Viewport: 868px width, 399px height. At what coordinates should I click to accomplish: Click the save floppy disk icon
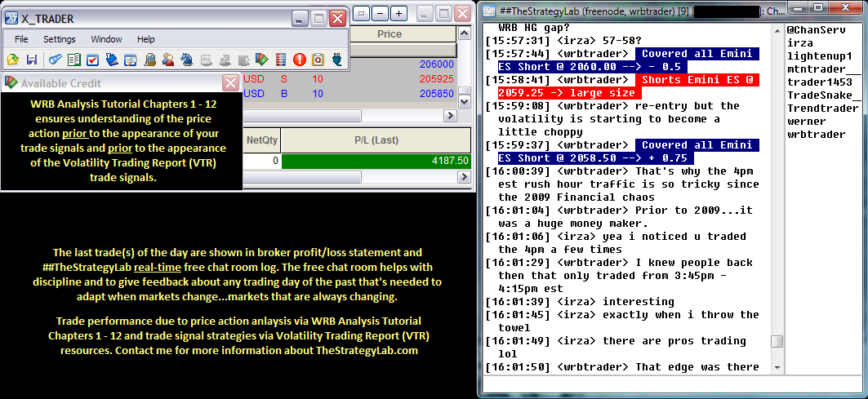point(32,60)
